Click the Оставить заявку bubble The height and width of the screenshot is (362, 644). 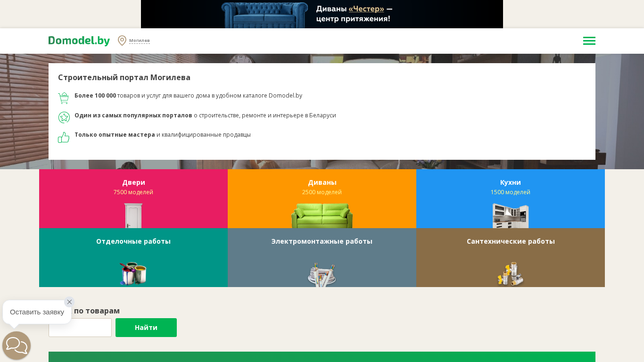(x=37, y=312)
